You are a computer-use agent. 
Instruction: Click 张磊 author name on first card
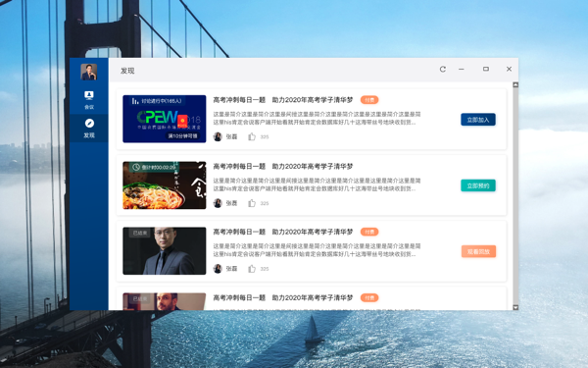231,137
